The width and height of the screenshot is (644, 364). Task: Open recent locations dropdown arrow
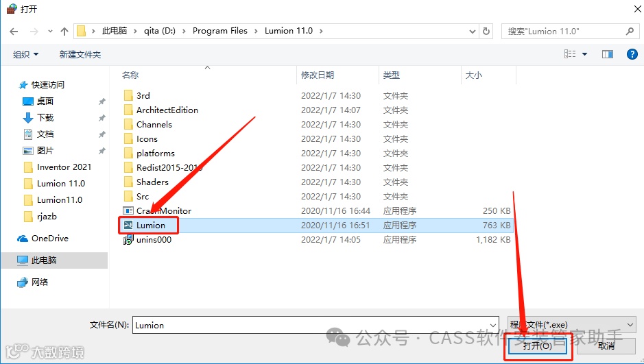pos(50,31)
